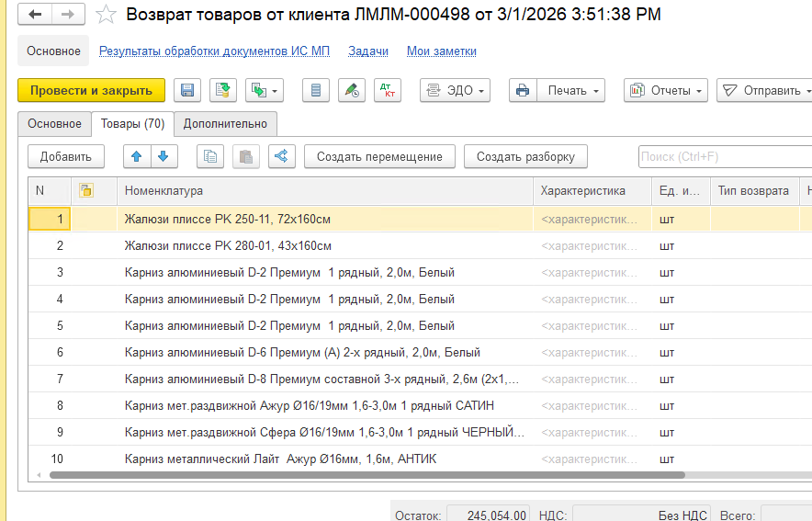Viewport: 812px width, 521px height.
Task: Save the document with floppy disk icon
Action: (187, 91)
